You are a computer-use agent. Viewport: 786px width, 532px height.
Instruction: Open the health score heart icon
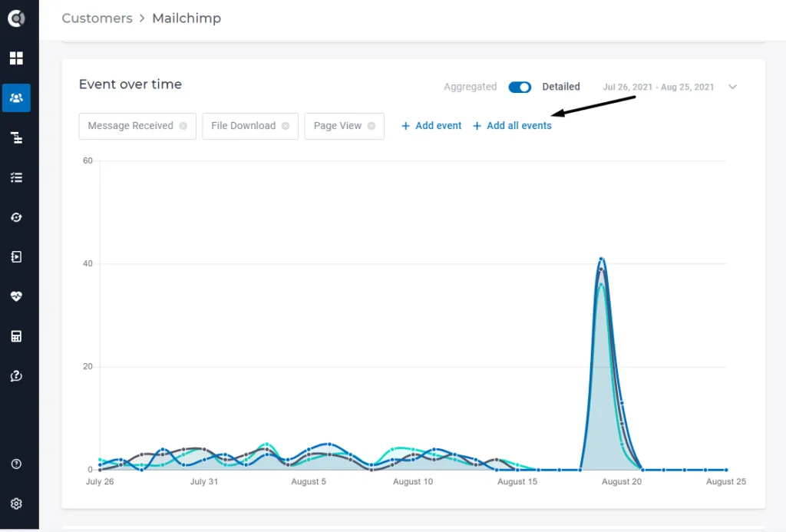(x=16, y=296)
